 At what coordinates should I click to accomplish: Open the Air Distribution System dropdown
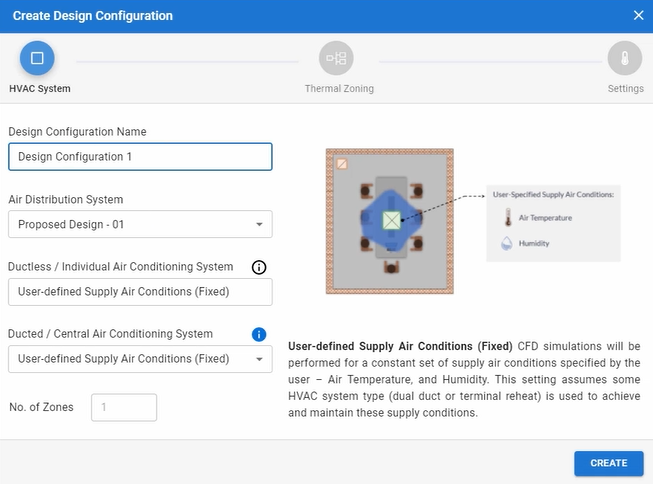click(140, 225)
